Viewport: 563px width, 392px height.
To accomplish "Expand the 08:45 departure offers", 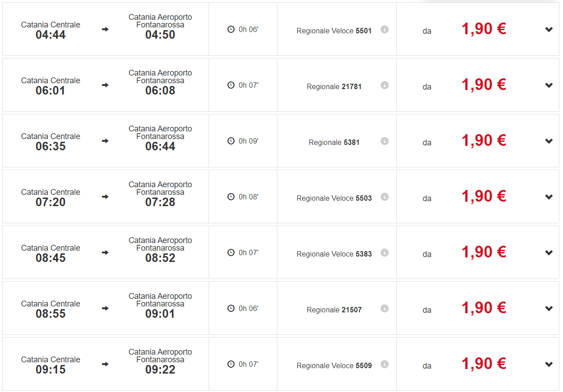I will pos(549,253).
